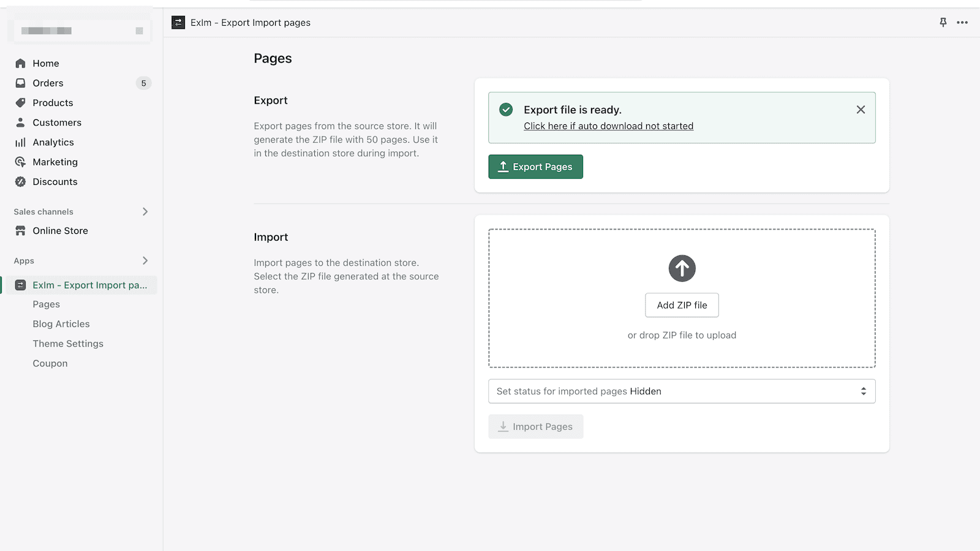
Task: Switch to the Blog Articles page
Action: pos(61,323)
